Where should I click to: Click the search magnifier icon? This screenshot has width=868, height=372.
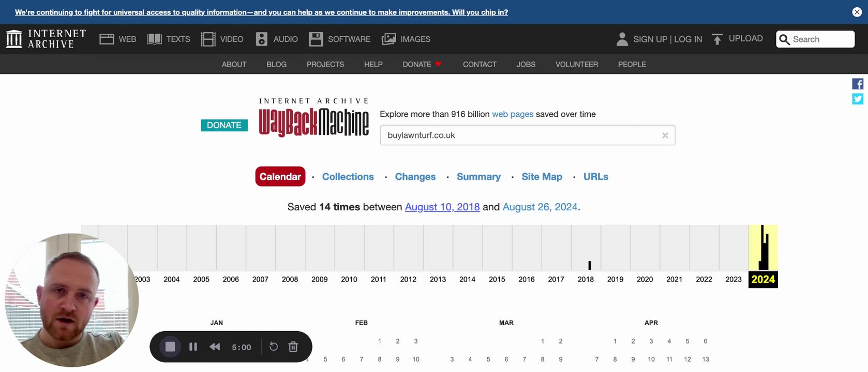click(784, 39)
